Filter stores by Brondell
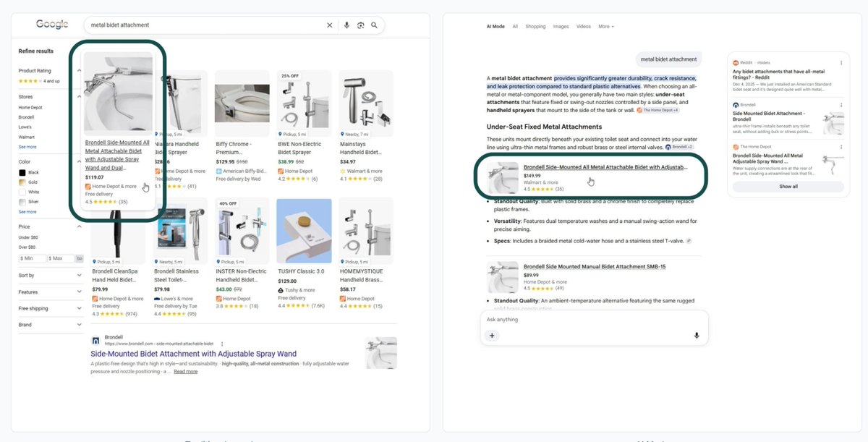 point(26,117)
